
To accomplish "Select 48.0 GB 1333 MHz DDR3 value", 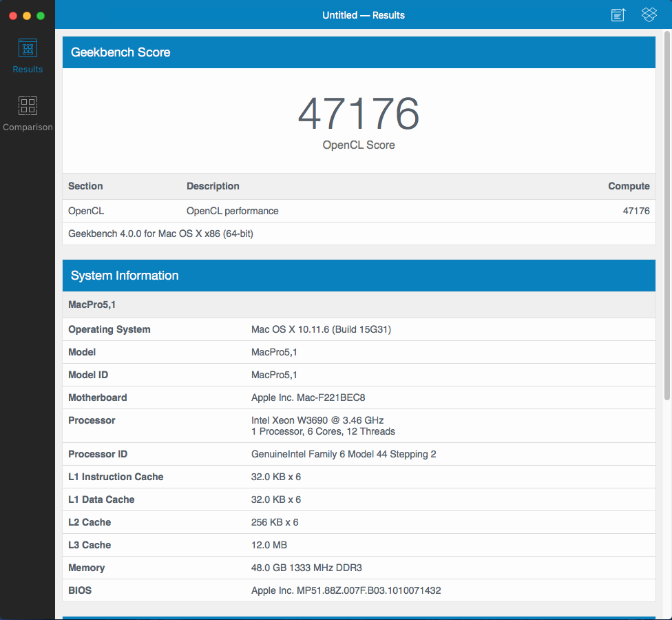I will (x=306, y=568).
